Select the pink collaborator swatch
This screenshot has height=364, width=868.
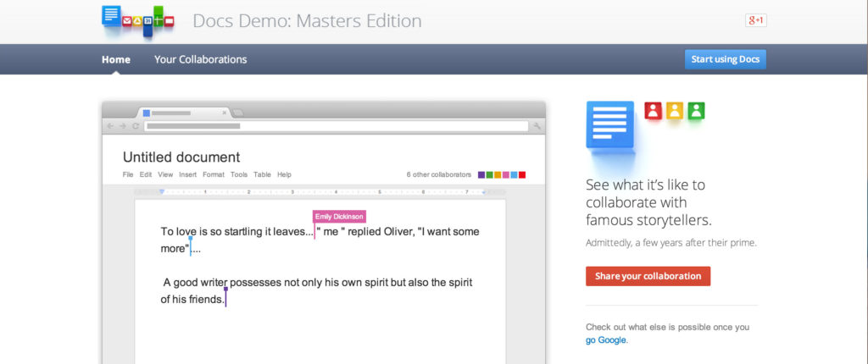[506, 175]
